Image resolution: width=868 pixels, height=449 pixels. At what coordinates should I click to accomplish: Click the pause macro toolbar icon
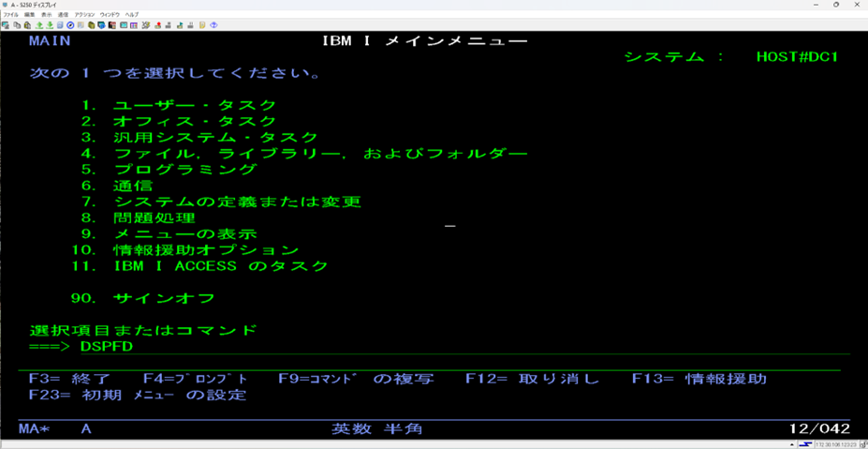pos(190,25)
